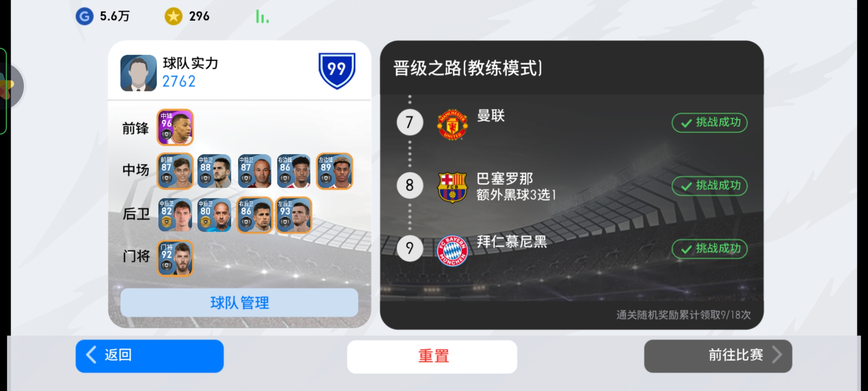Tap the GP currency G icon
868x391 pixels.
84,17
